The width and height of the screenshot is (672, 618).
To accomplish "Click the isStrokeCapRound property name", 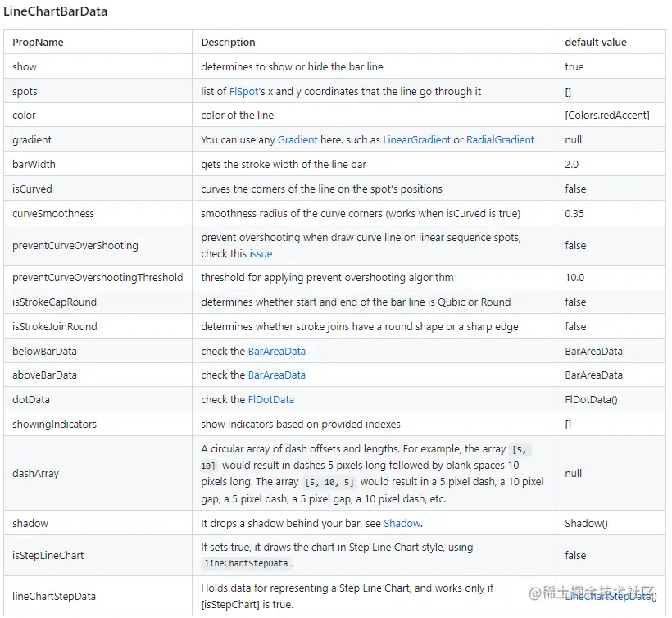I will [54, 302].
